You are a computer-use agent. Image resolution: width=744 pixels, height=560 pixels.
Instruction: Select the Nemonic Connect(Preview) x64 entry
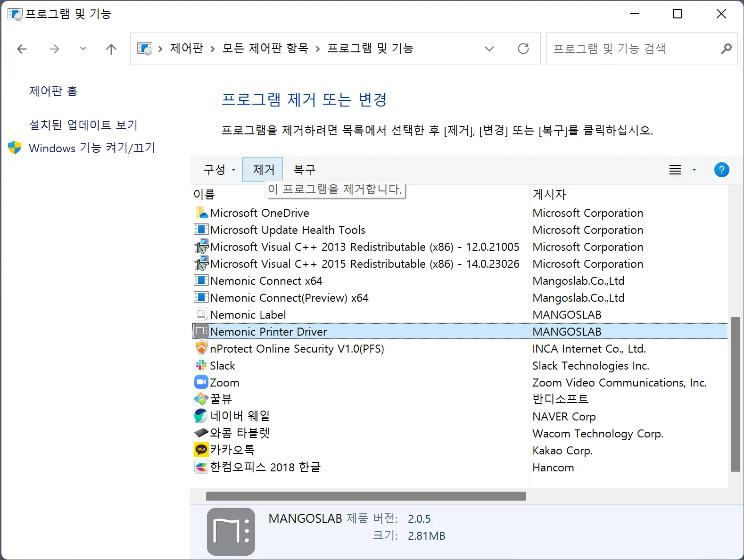point(289,298)
